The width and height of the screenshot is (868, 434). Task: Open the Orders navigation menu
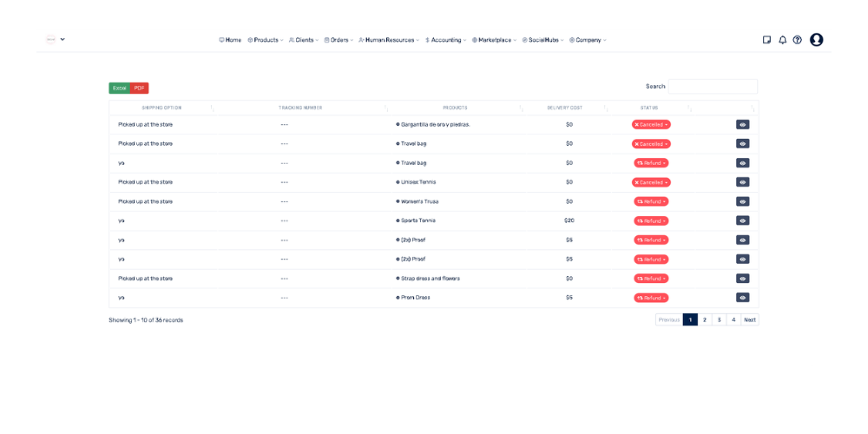339,40
